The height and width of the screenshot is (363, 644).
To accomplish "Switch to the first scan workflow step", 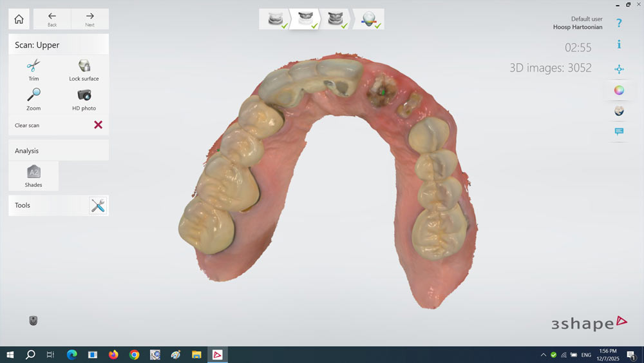I will (275, 19).
